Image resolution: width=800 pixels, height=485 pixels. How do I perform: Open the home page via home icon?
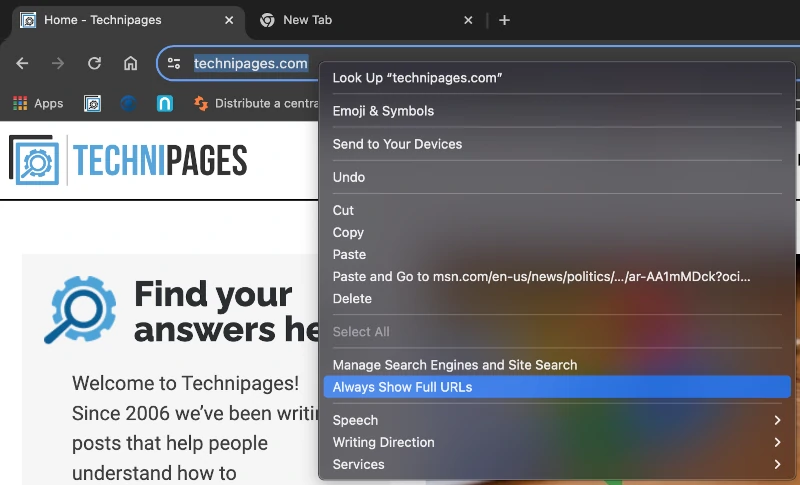point(131,63)
